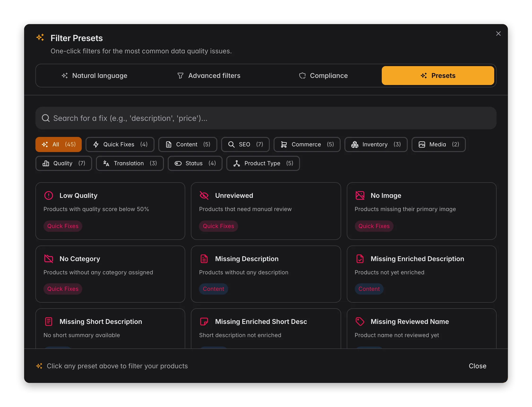
Task: Click the boxes icon on Inventory chip
Action: [355, 145]
